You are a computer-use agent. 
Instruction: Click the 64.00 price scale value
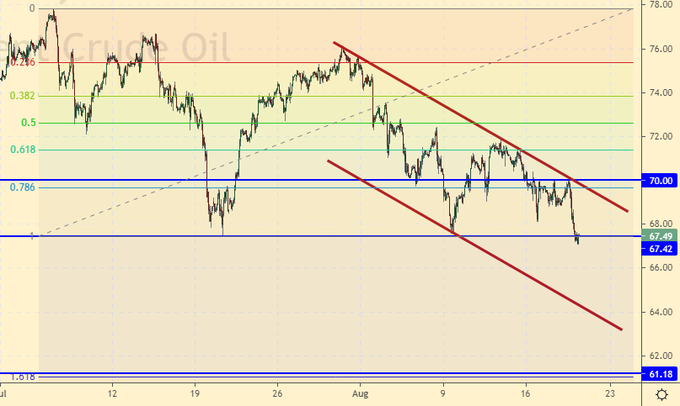tap(659, 311)
